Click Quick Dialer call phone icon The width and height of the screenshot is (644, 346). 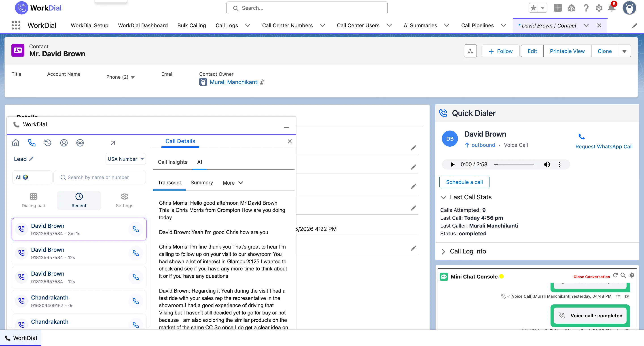click(x=581, y=136)
